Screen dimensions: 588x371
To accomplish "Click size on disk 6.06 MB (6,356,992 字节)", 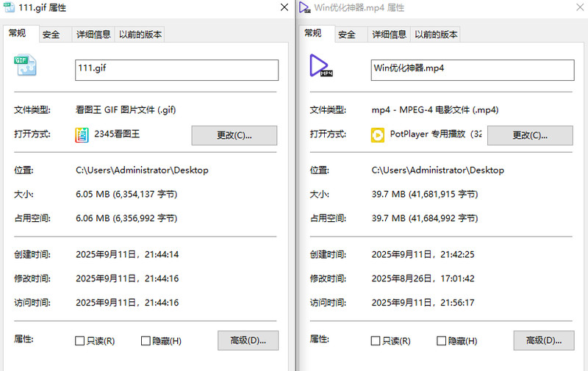I will 126,218.
